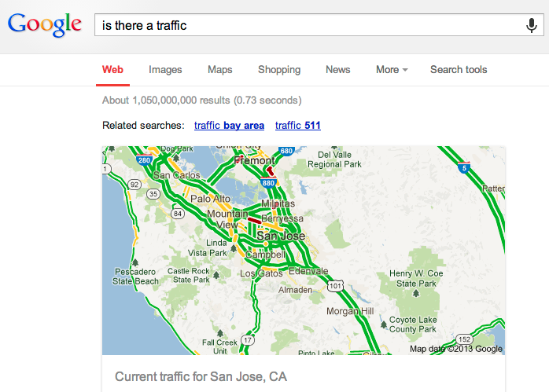Switch to the Maps tab
Viewport: 549px width, 392px height.
(x=220, y=70)
